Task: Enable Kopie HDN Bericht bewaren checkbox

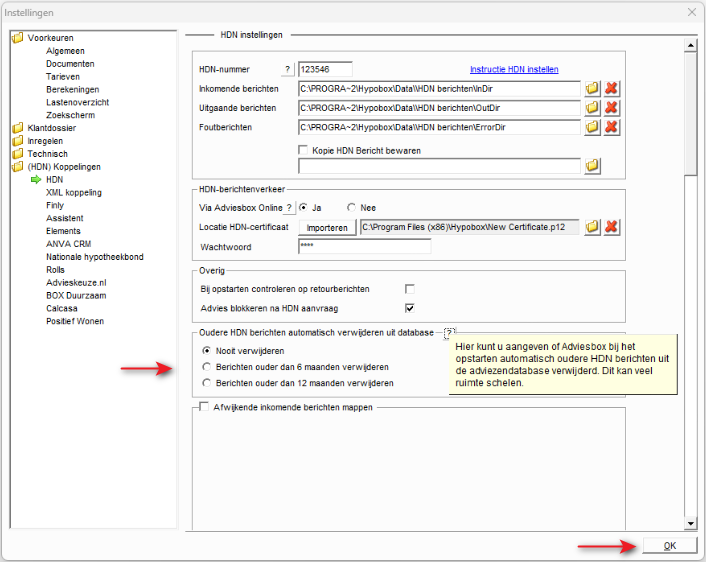Action: click(303, 150)
